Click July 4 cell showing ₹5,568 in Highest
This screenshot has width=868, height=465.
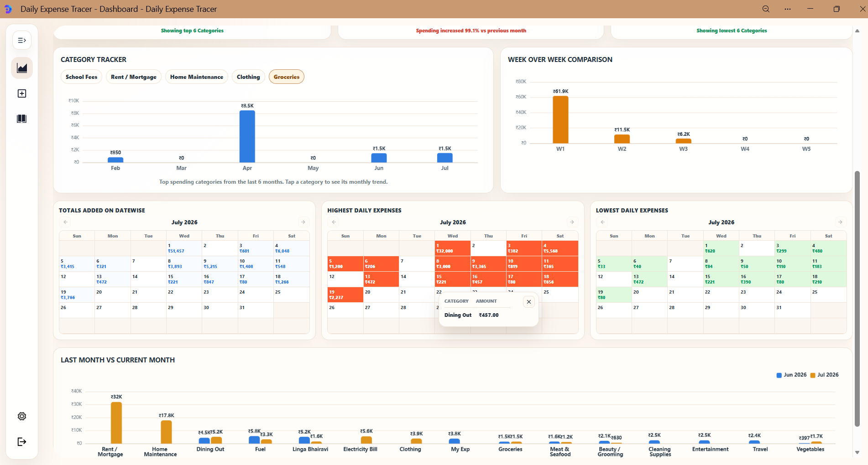tap(560, 248)
